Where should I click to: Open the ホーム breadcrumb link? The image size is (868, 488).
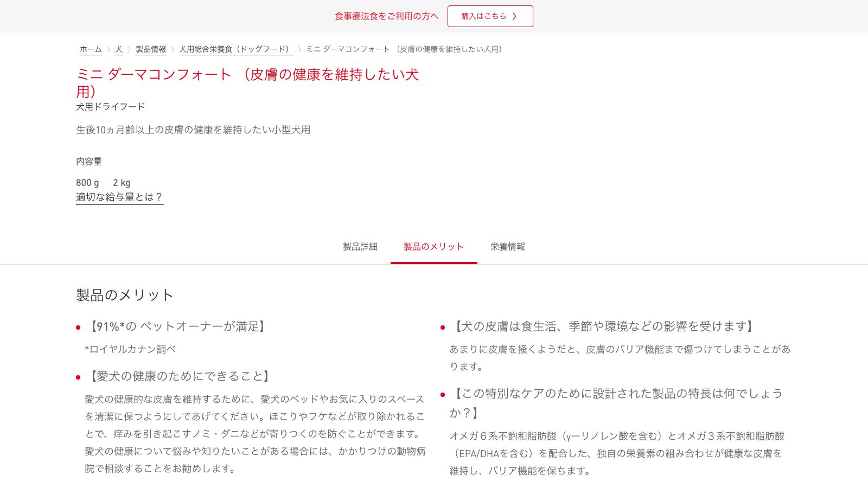point(91,49)
